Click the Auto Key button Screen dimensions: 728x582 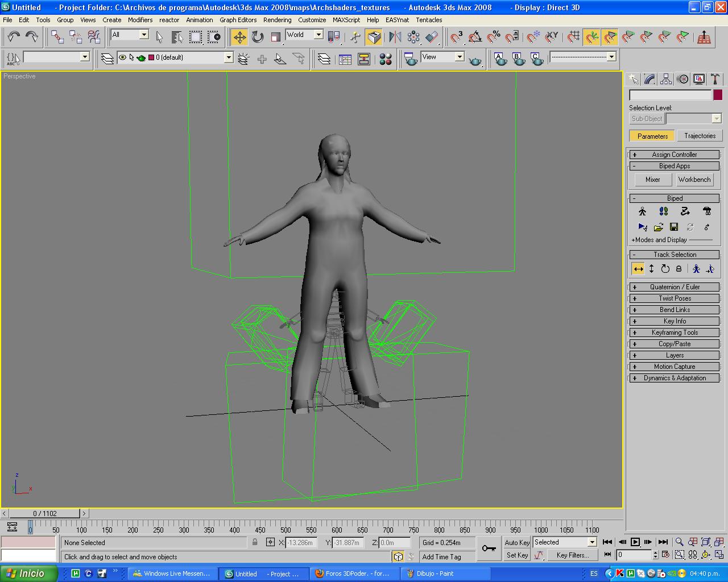pyautogui.click(x=517, y=543)
